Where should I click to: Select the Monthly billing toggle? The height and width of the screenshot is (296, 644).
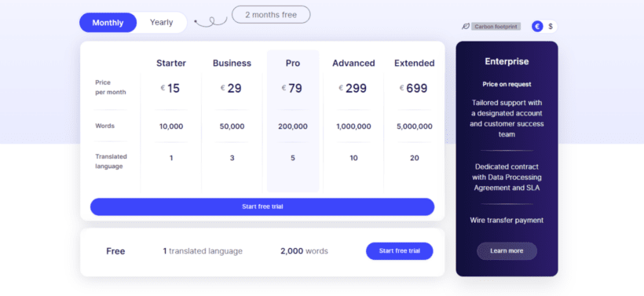coord(108,23)
